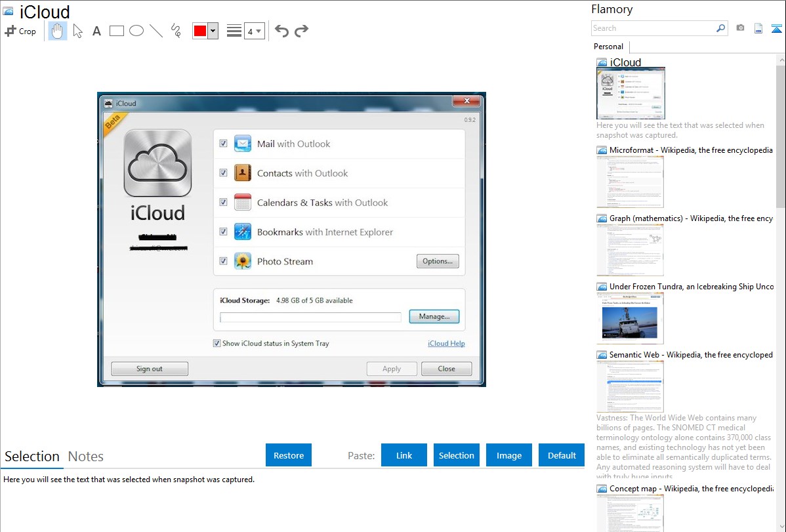
Task: Click the small icon beside Microformat snapshot title
Action: point(602,150)
